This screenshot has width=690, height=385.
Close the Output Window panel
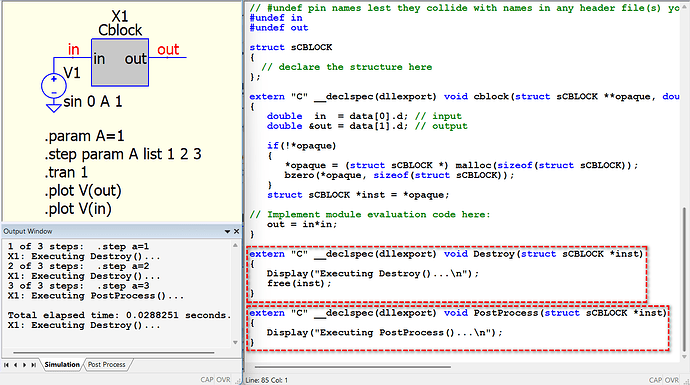point(236,231)
